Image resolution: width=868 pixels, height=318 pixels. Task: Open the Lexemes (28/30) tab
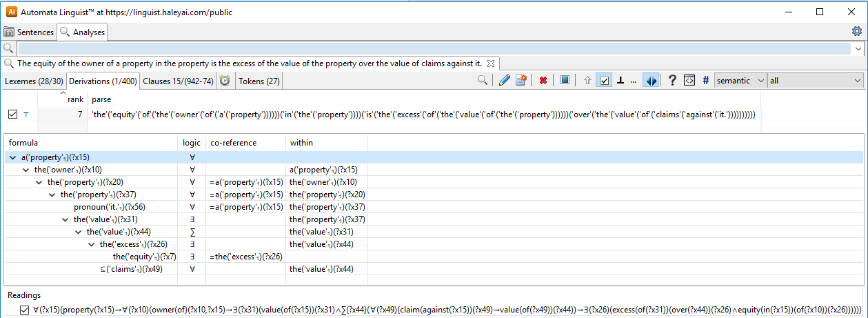[x=34, y=81]
